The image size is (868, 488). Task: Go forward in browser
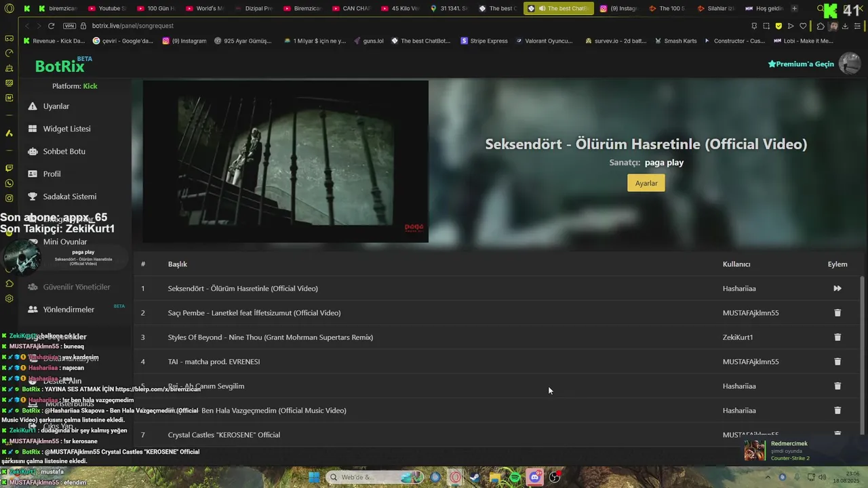coord(38,26)
